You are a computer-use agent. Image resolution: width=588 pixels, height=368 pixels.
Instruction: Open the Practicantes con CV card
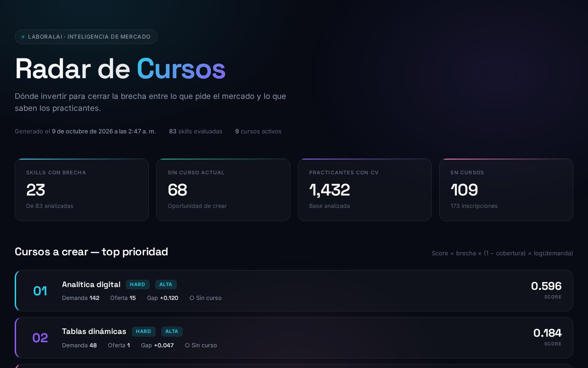(x=365, y=190)
